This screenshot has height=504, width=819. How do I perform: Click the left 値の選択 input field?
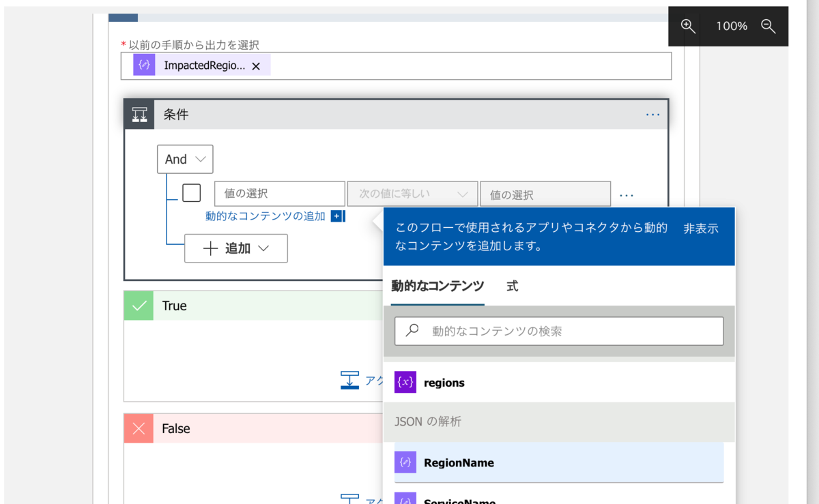click(x=280, y=194)
